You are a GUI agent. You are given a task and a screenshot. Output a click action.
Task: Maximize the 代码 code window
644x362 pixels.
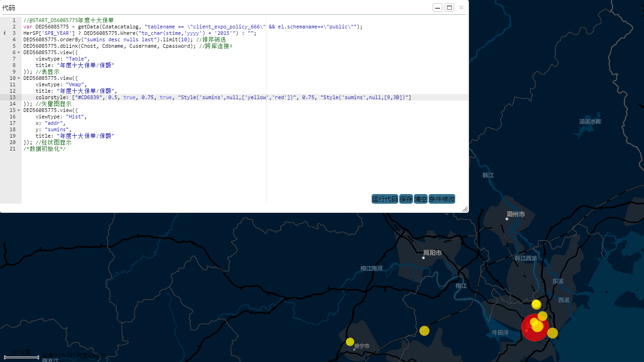[x=450, y=7]
